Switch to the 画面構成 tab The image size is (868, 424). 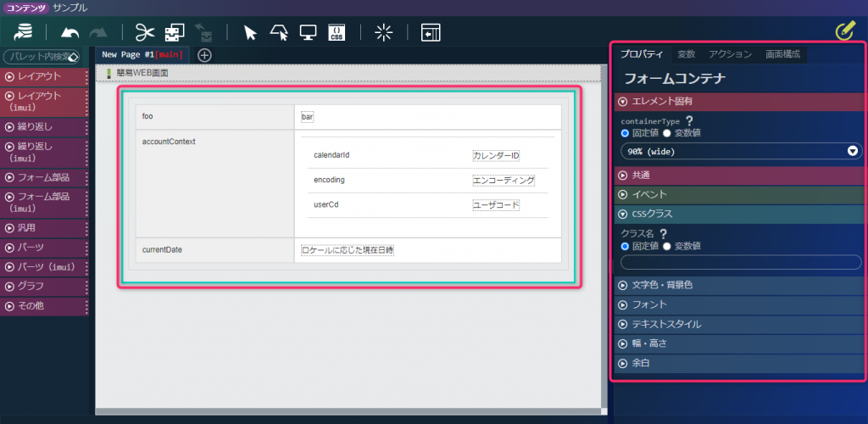tap(782, 54)
